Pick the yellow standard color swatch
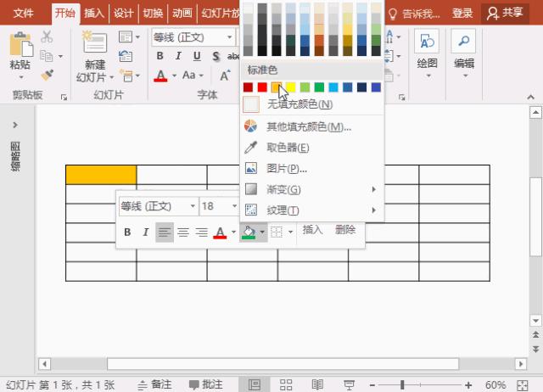Image resolution: width=543 pixels, height=392 pixels. 290,87
